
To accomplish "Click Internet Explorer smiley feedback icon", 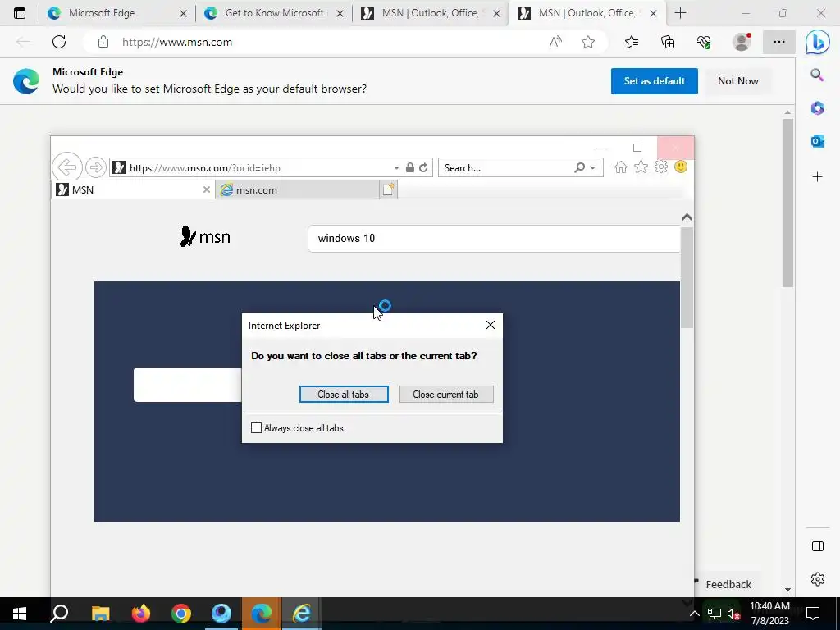I will tap(681, 167).
